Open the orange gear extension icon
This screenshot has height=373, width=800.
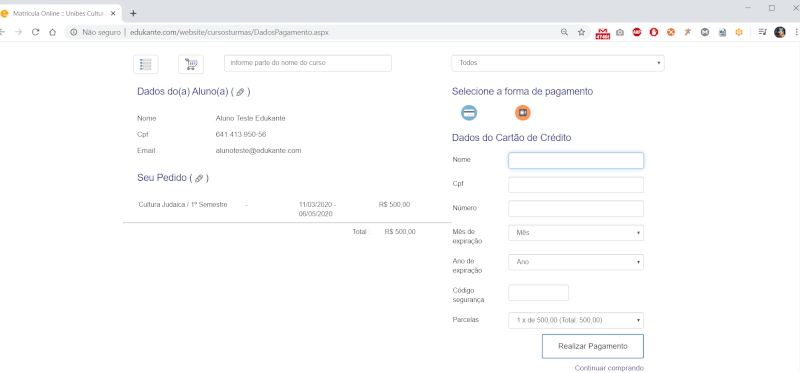point(739,32)
